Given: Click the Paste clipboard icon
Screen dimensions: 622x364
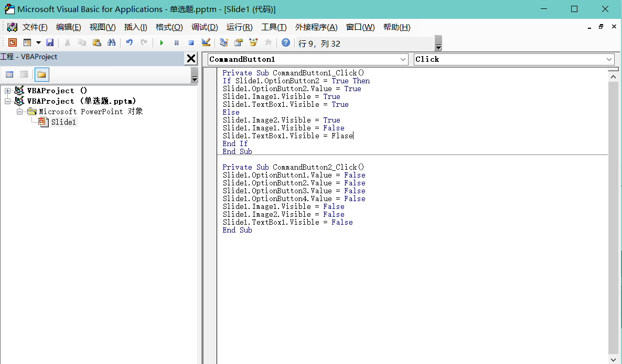Looking at the screenshot, I should click(x=97, y=43).
